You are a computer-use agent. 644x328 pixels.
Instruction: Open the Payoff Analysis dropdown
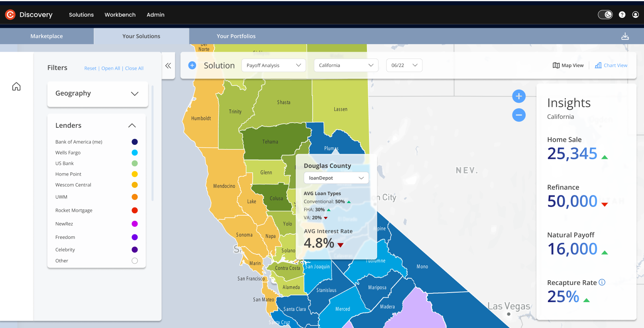tap(273, 65)
